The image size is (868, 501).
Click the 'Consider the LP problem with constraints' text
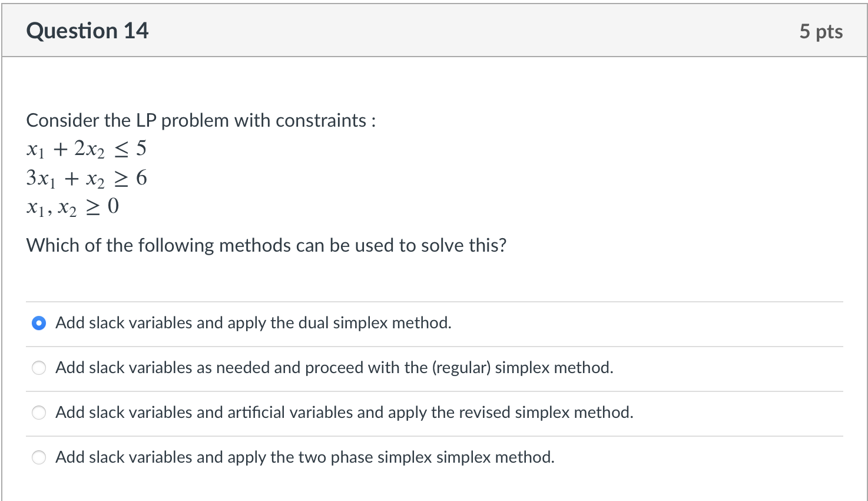tap(200, 120)
